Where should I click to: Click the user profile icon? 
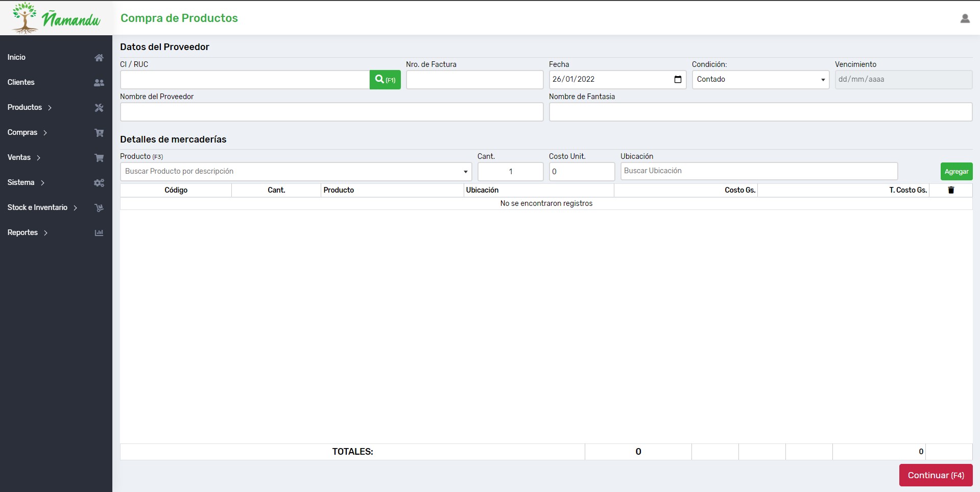[965, 18]
